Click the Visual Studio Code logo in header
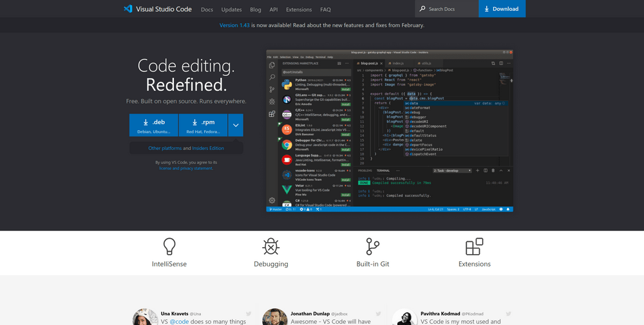 (x=128, y=8)
